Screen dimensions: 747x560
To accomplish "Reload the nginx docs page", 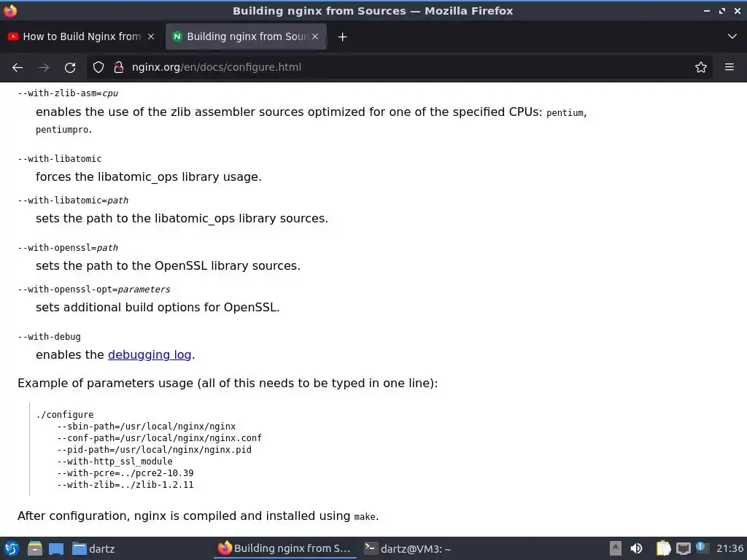I will tap(70, 68).
